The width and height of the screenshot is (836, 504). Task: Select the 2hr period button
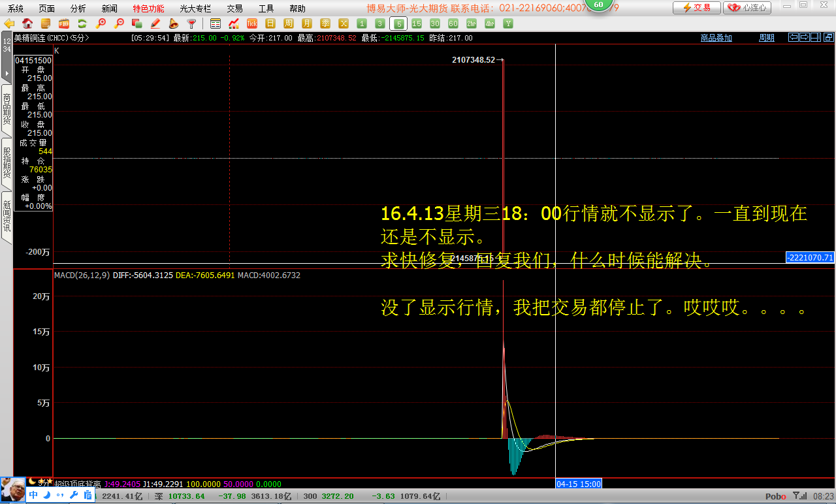click(x=471, y=24)
